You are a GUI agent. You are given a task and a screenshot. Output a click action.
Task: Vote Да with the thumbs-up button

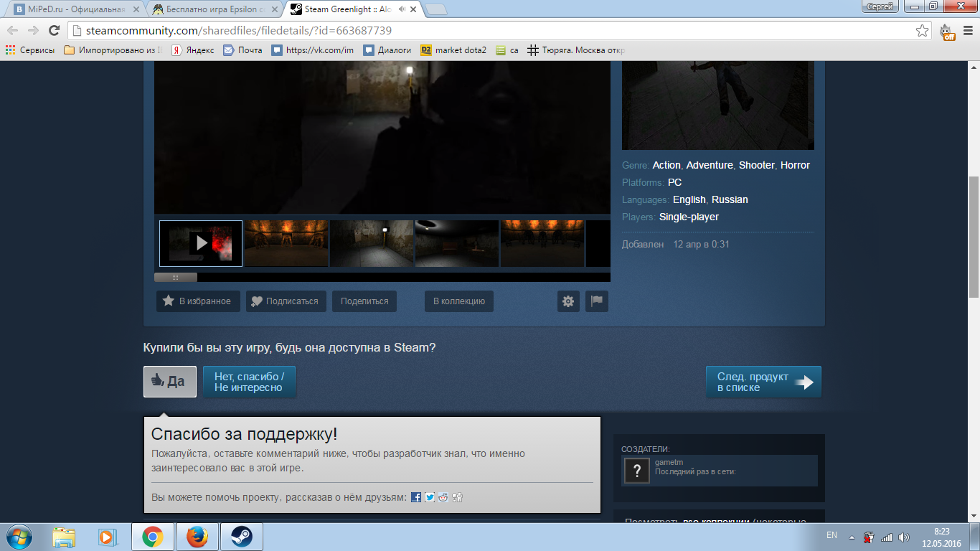[x=170, y=382]
